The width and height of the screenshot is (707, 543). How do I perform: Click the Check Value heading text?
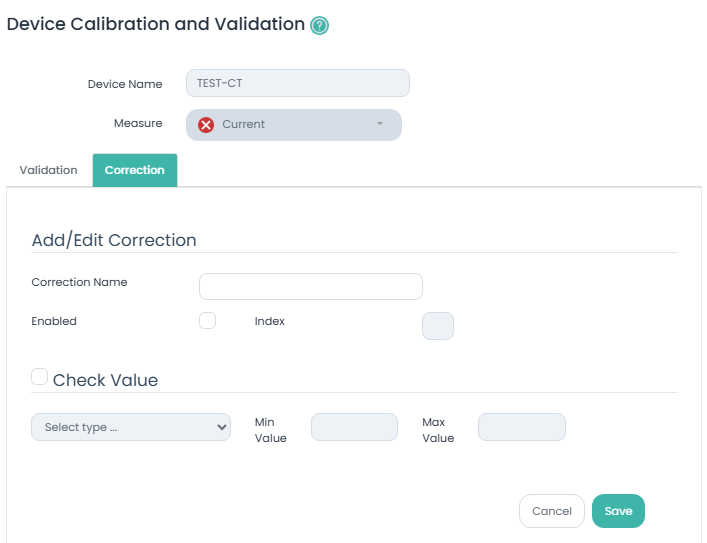105,380
